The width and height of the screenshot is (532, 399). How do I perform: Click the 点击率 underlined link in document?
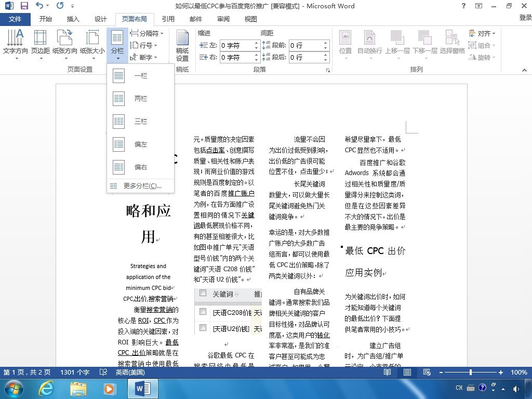[216, 150]
